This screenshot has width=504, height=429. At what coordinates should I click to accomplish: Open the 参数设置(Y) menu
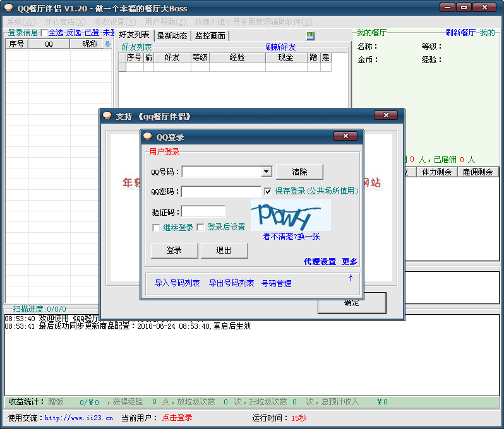(115, 22)
